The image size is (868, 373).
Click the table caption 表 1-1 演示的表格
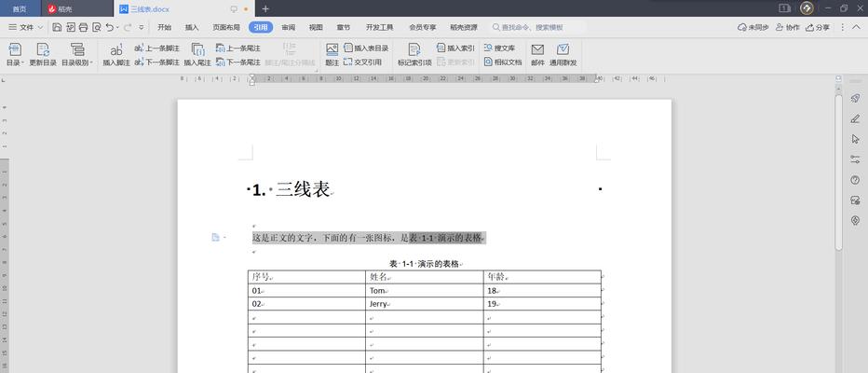pyautogui.click(x=425, y=264)
